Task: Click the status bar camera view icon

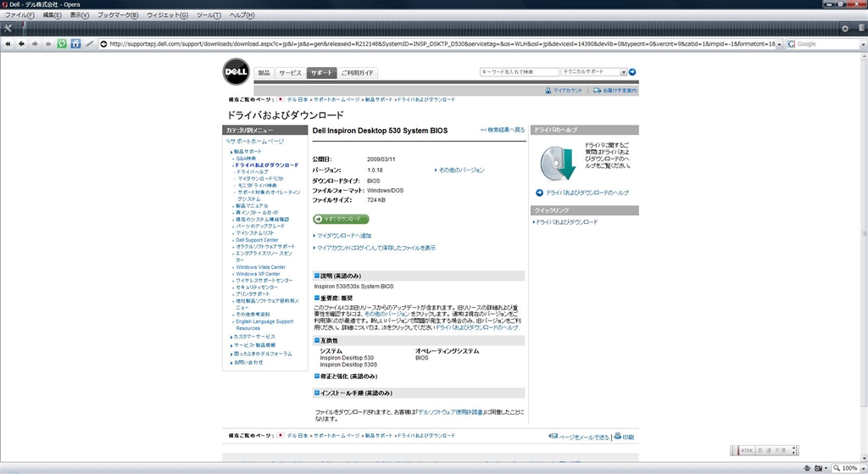Action: tap(818, 468)
